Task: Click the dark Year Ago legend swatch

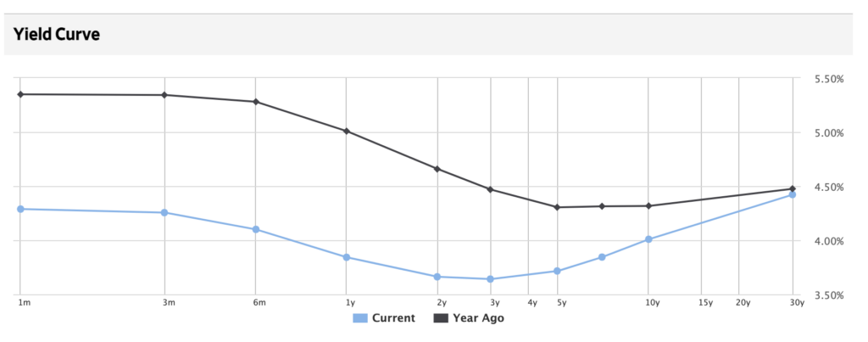Action: click(441, 318)
